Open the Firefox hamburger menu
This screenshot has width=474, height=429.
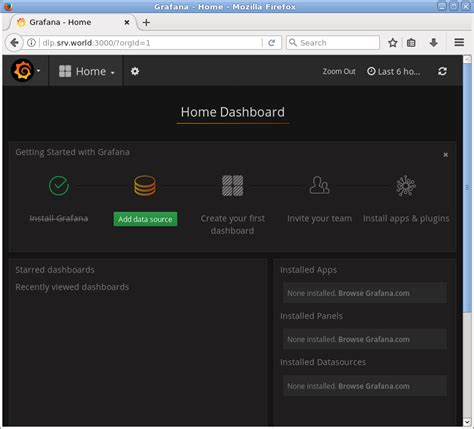(x=459, y=42)
